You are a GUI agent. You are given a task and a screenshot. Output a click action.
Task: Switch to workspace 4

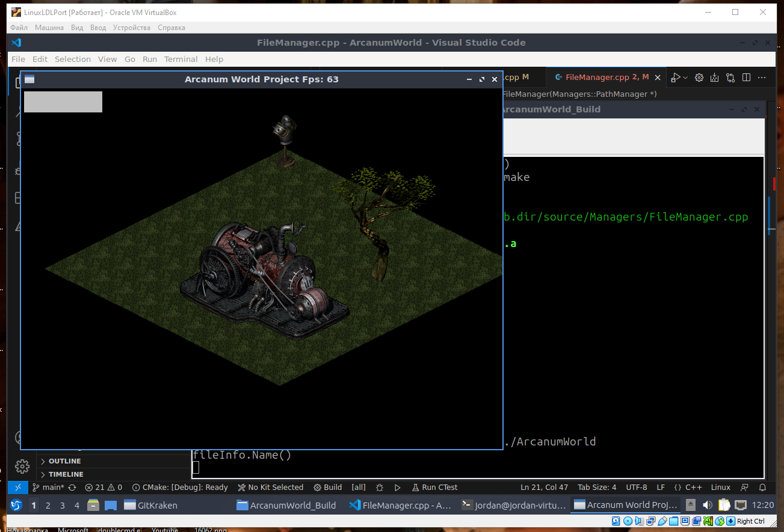coord(77,506)
